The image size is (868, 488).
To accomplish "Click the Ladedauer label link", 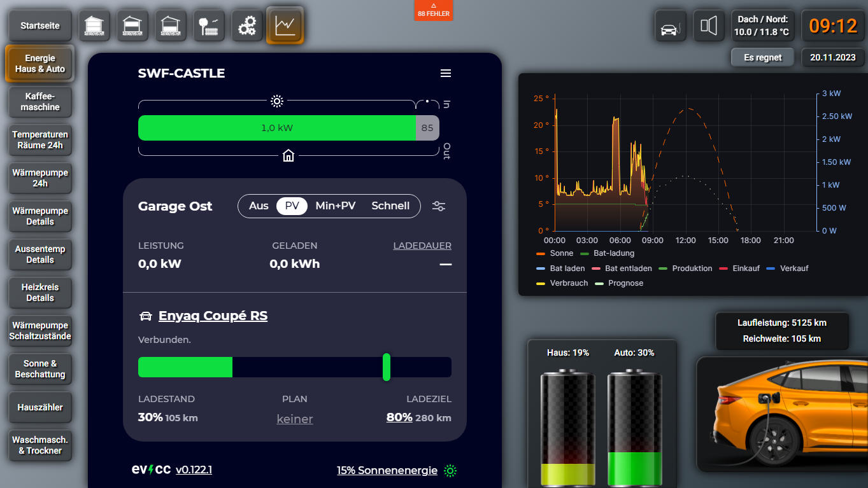I will coord(422,246).
